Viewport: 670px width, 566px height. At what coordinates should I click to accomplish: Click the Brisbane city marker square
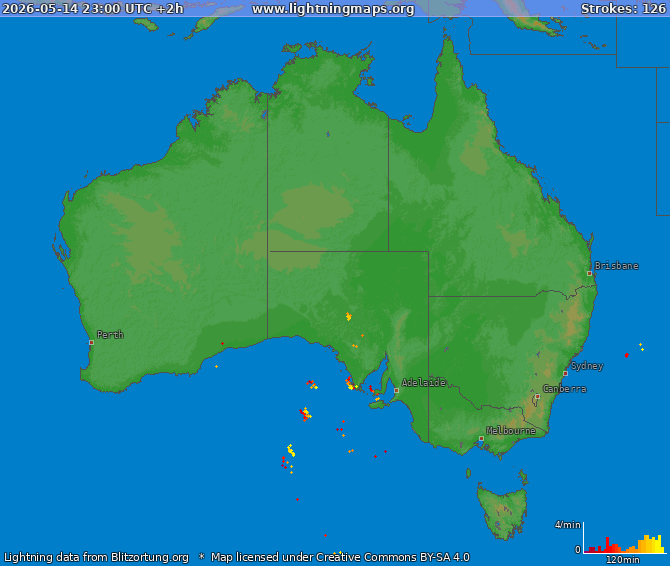point(589,273)
